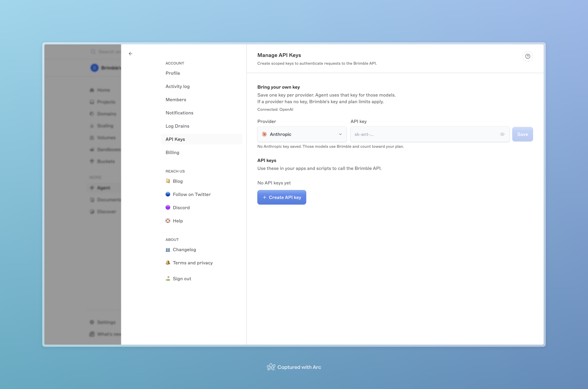Save the provider API key
The height and width of the screenshot is (389, 588).
(522, 134)
